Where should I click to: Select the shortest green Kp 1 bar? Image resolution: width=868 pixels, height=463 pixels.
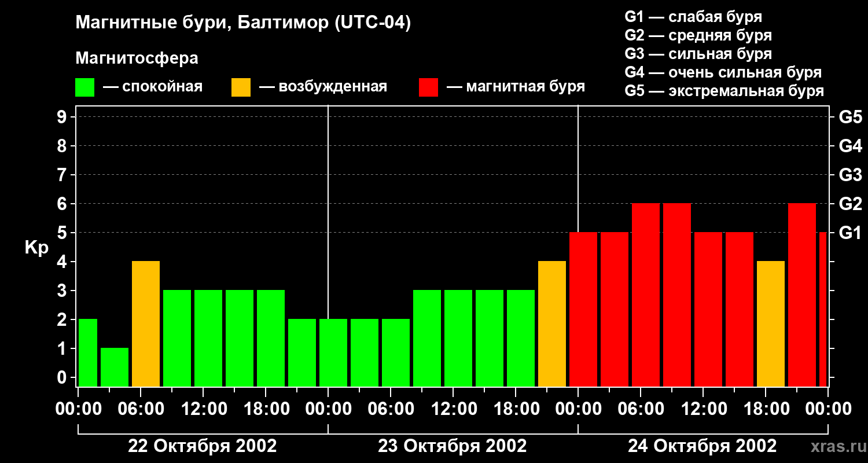coord(115,367)
